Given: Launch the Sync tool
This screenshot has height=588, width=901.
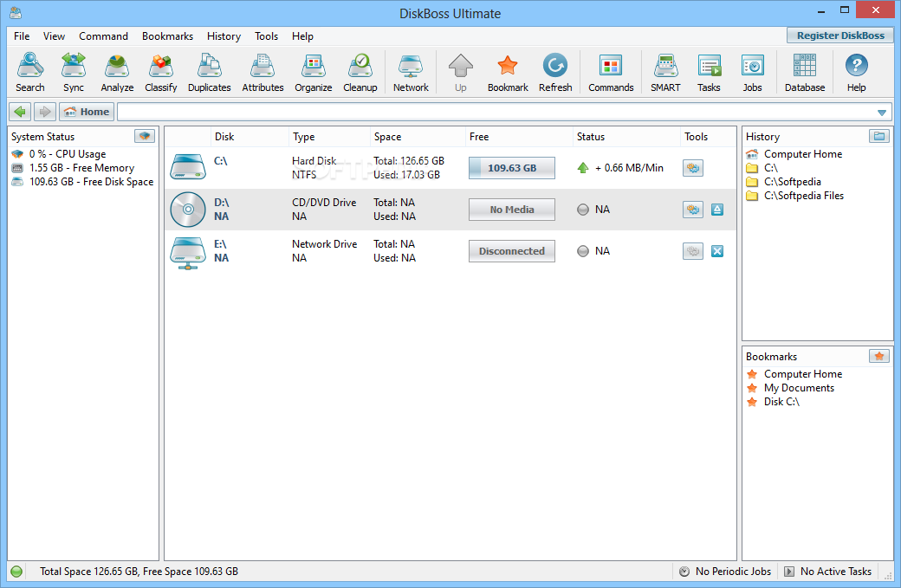Looking at the screenshot, I should (x=74, y=73).
